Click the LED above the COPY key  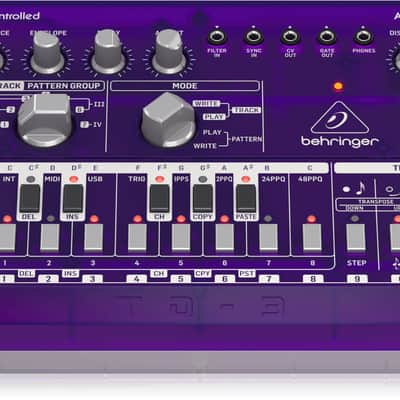coord(203,179)
